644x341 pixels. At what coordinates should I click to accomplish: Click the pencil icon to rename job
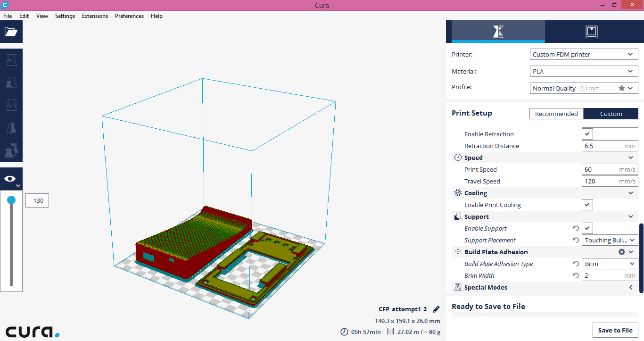click(x=436, y=309)
